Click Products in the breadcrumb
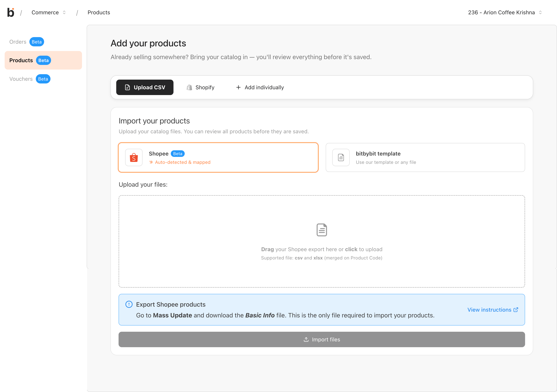 99,12
